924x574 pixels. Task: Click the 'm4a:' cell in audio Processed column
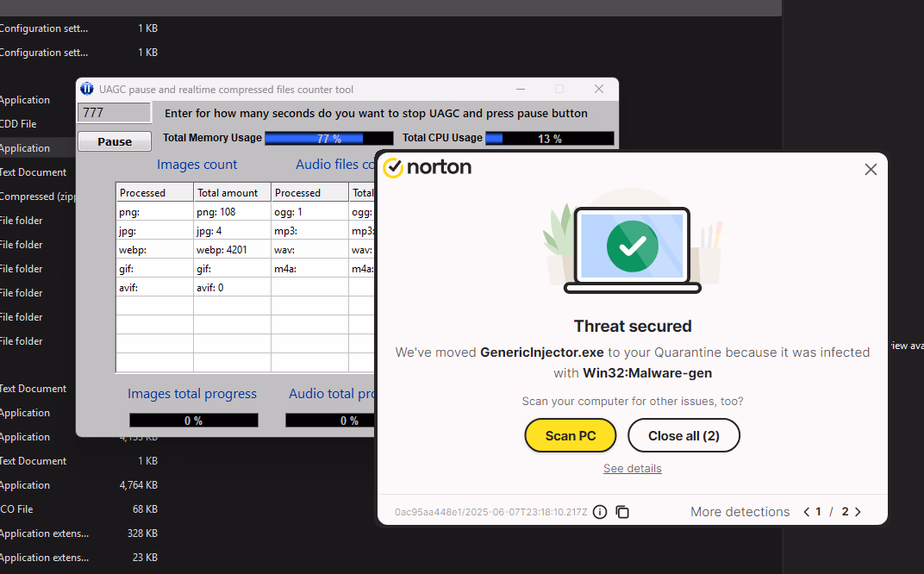click(310, 269)
